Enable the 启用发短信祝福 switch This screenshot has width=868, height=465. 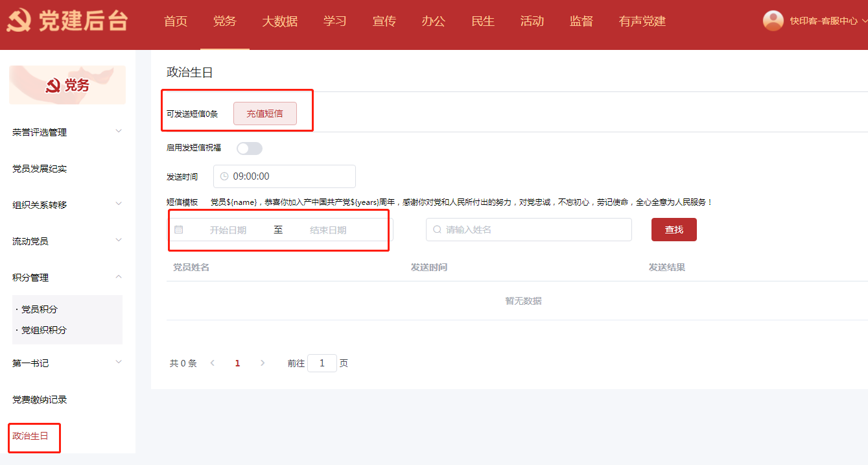click(x=250, y=149)
